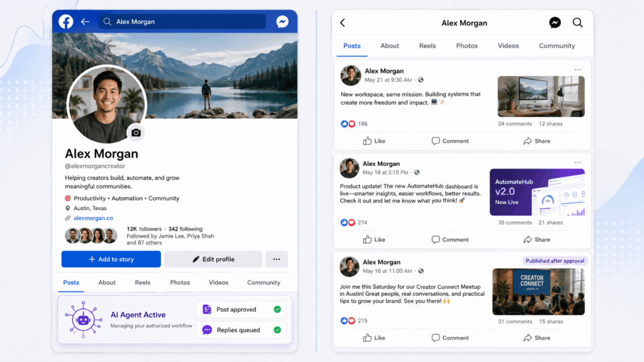Comment on the AutomateHub product update post
The height and width of the screenshot is (362, 644).
pyautogui.click(x=450, y=239)
